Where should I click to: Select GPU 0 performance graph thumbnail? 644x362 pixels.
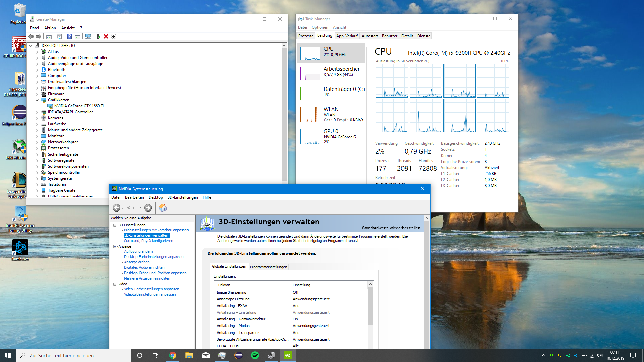(310, 137)
